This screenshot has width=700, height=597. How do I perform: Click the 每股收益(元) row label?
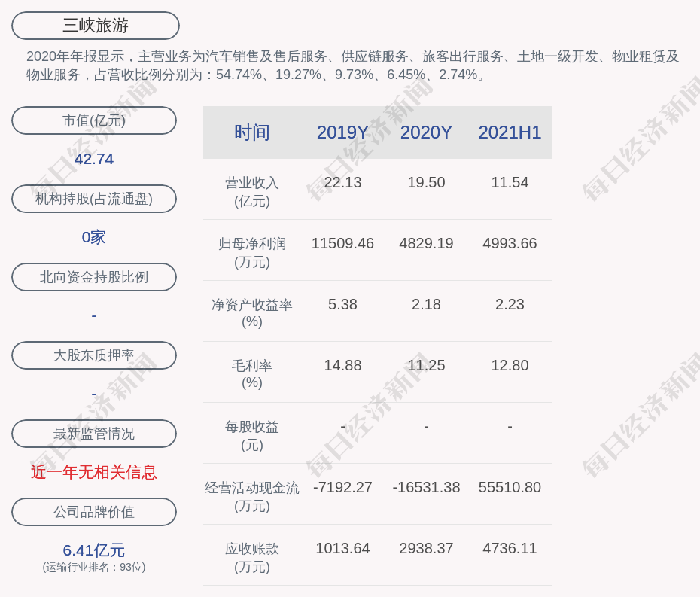(252, 436)
